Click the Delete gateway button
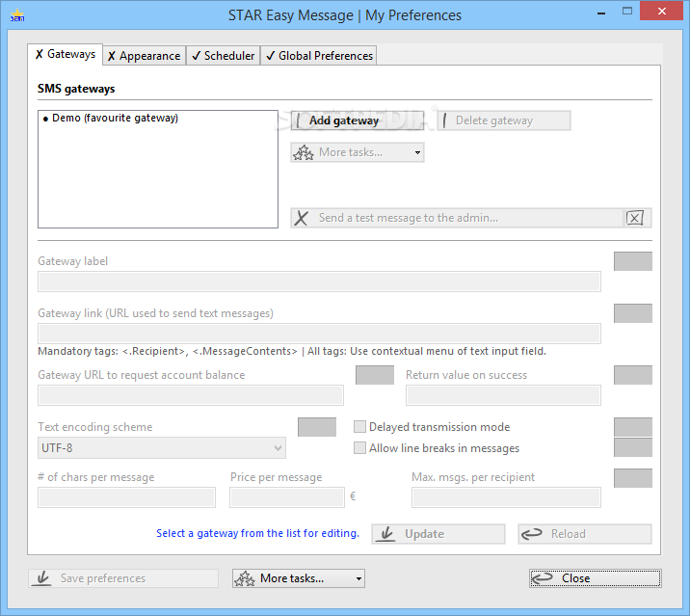 [x=504, y=121]
